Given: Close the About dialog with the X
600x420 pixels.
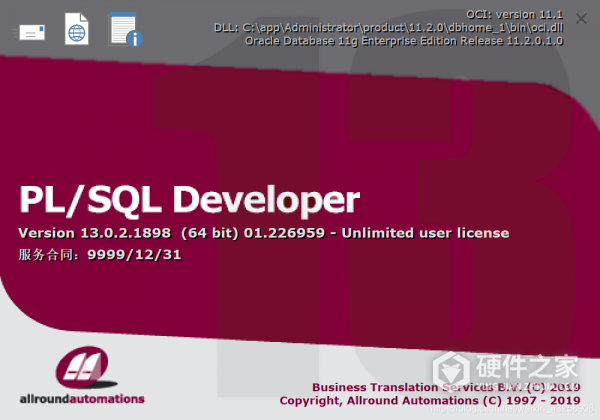Looking at the screenshot, I should [581, 18].
